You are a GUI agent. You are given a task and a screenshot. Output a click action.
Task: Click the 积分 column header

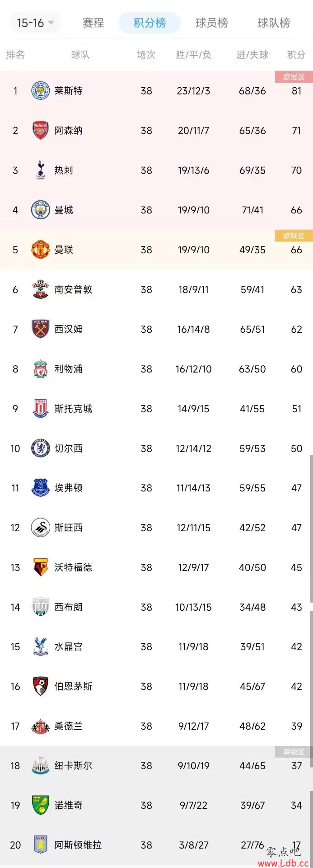pos(296,55)
